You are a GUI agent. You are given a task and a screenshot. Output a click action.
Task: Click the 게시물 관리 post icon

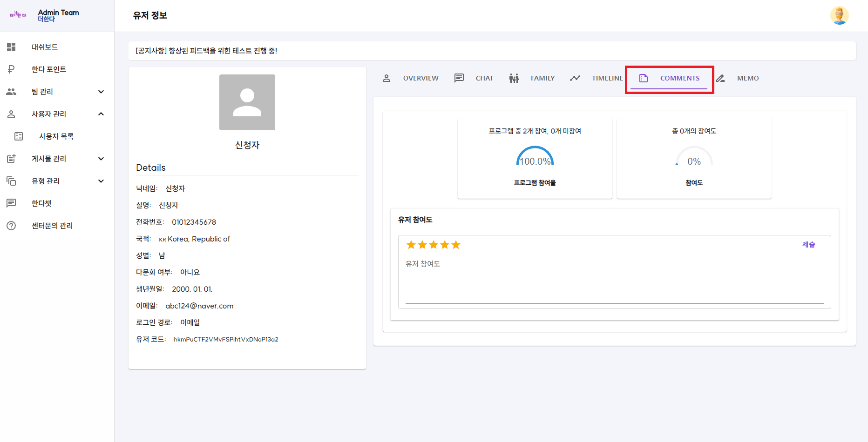(x=11, y=159)
